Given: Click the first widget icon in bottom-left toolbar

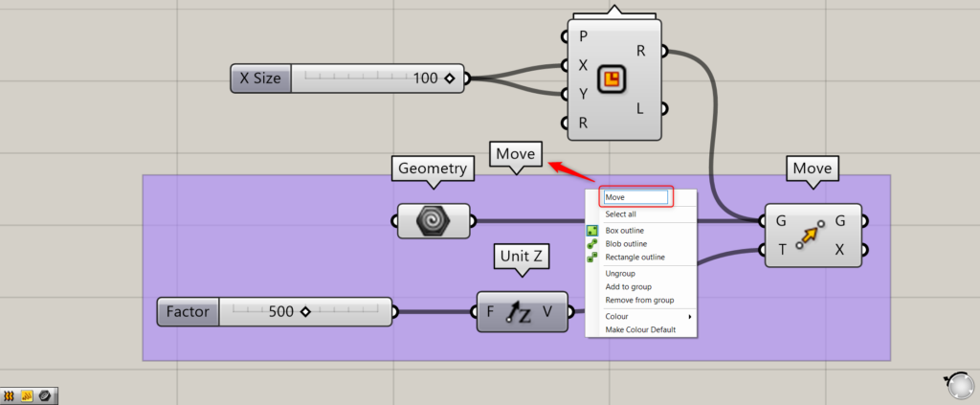Looking at the screenshot, I should (9, 394).
